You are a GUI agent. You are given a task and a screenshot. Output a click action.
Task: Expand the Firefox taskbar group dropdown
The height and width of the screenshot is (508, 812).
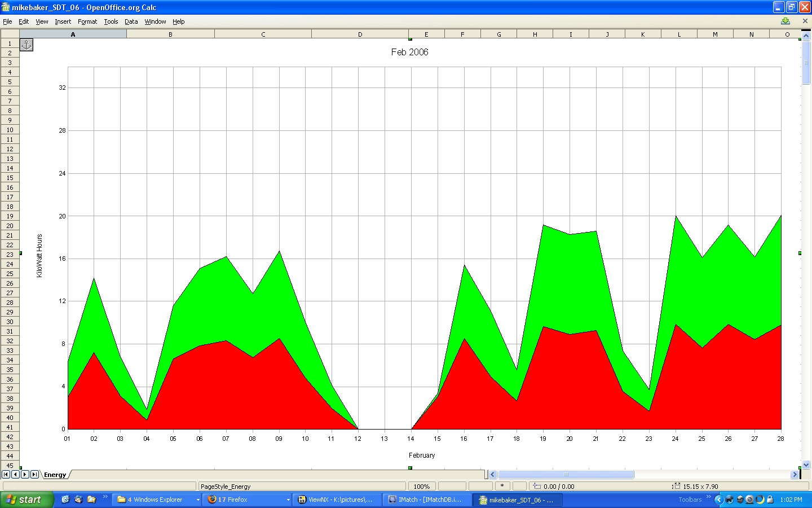point(288,500)
